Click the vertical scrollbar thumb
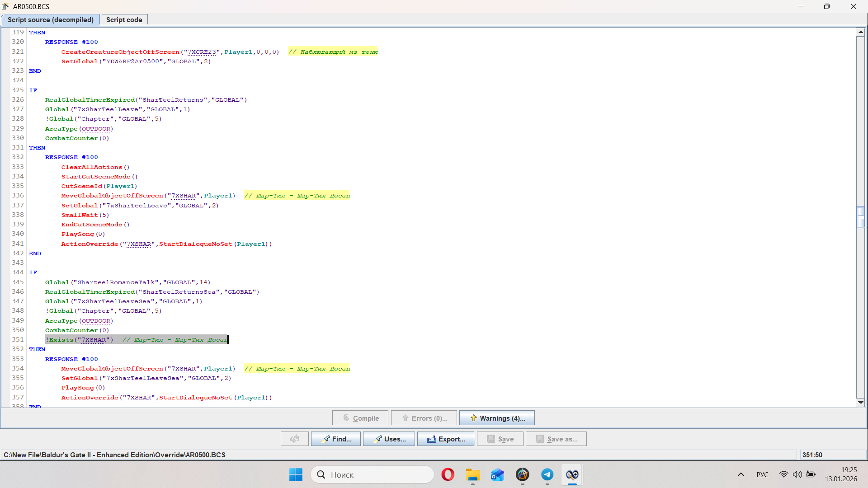868x488 pixels. coord(860,217)
